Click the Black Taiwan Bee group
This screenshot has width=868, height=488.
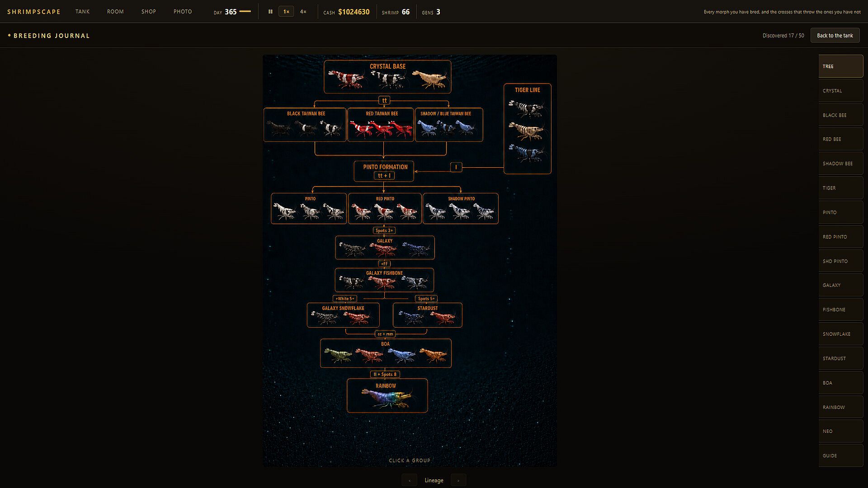click(305, 125)
